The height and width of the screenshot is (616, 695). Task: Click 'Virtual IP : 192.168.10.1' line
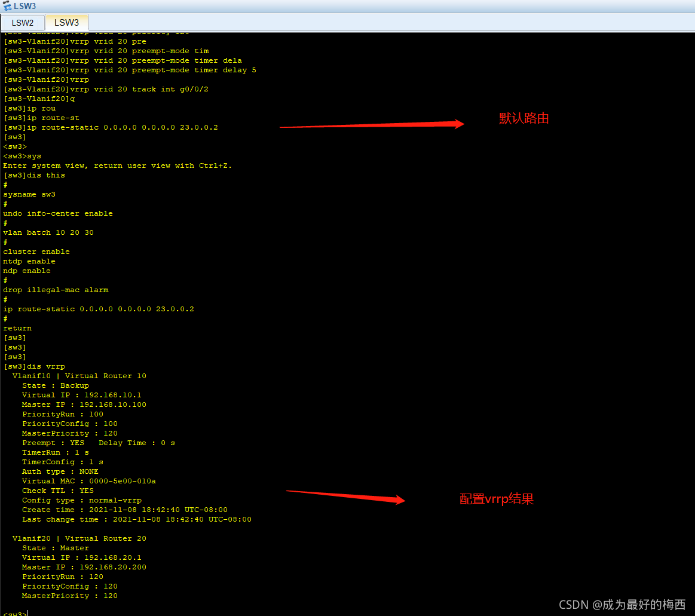(81, 395)
